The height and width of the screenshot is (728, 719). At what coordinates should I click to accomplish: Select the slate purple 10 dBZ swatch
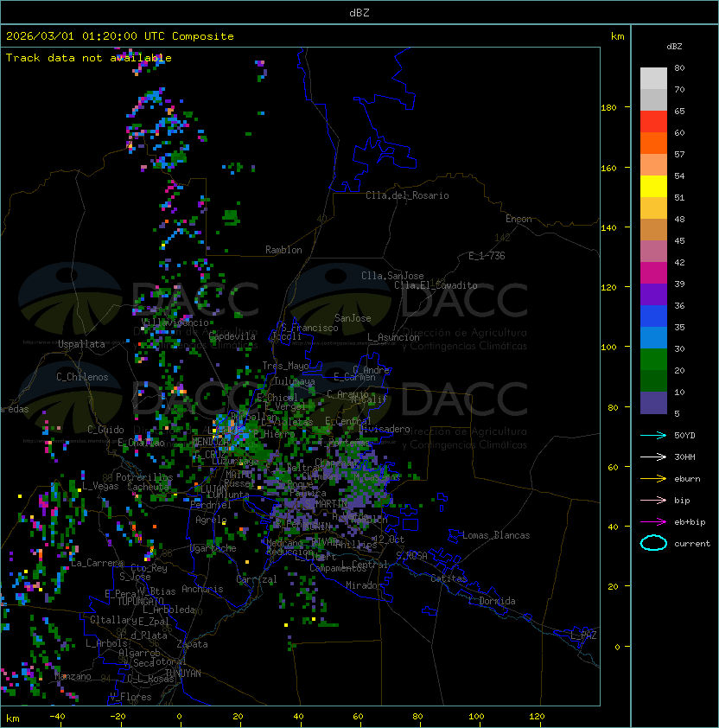click(x=653, y=403)
